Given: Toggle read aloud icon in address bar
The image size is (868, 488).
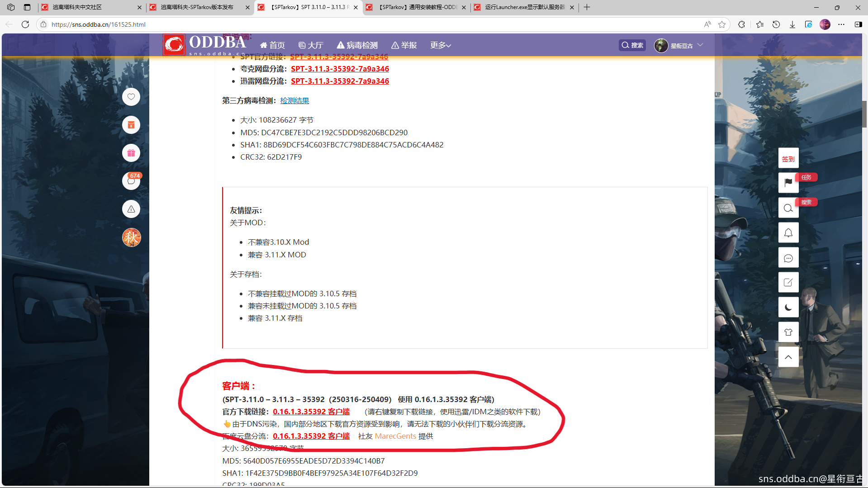Looking at the screenshot, I should (707, 24).
